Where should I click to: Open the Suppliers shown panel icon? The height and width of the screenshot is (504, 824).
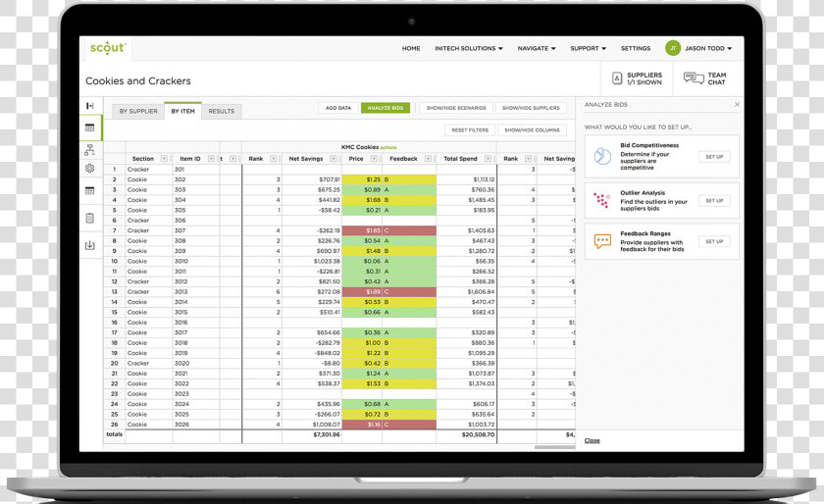617,78
